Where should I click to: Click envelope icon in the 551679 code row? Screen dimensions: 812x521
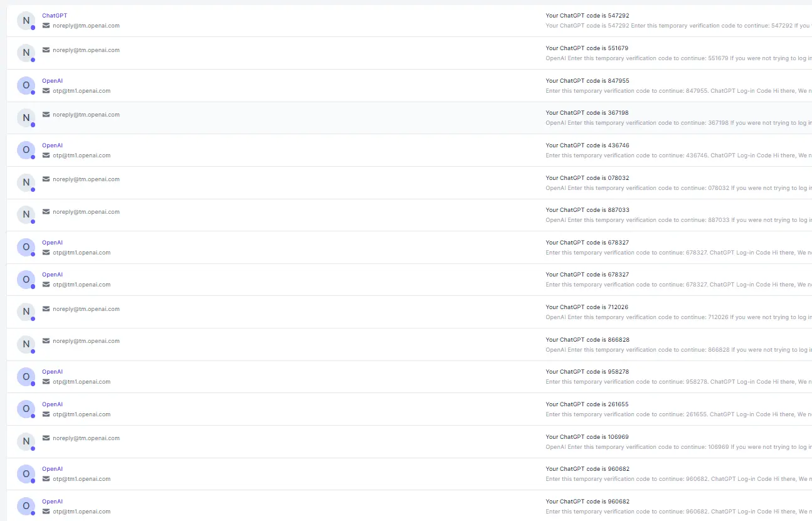pos(46,50)
